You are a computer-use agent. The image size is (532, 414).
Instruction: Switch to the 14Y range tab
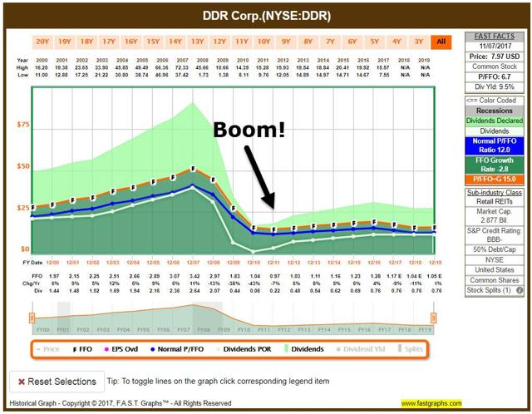click(x=175, y=42)
